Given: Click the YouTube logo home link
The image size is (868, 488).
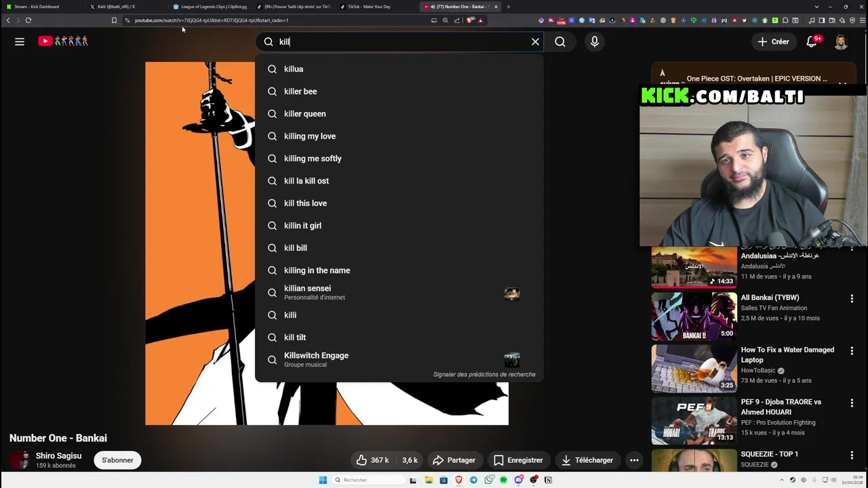Looking at the screenshot, I should [63, 41].
